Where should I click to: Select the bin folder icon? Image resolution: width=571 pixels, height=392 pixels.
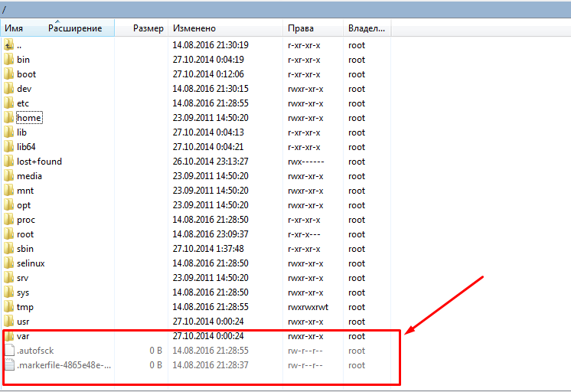pos(9,60)
